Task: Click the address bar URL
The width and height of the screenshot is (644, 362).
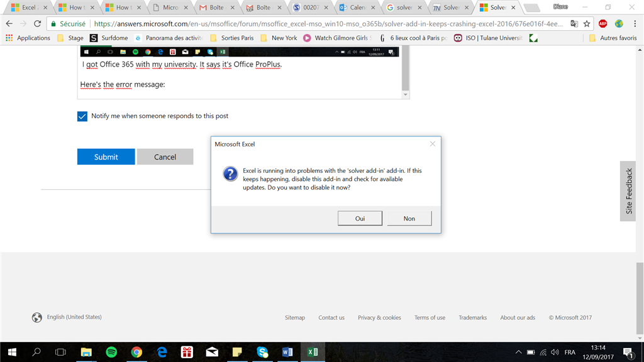Action: point(328,24)
